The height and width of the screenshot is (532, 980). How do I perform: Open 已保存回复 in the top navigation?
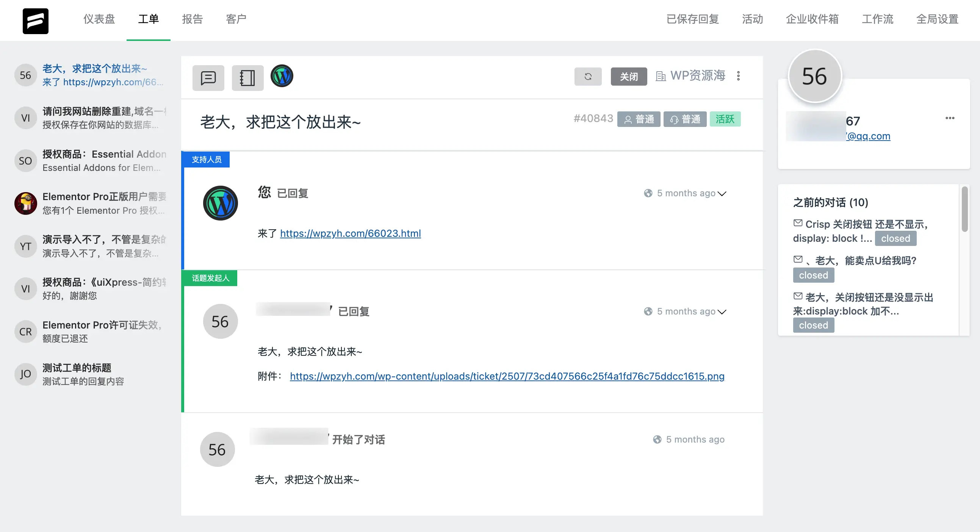point(692,19)
